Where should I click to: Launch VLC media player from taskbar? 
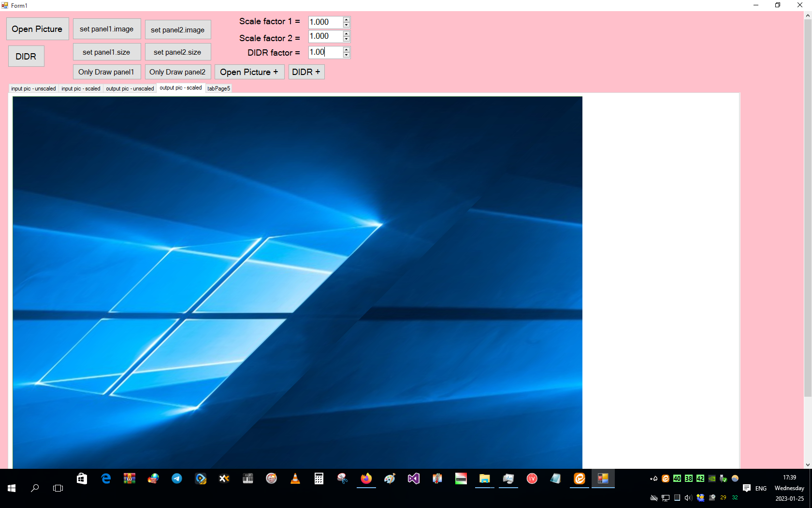click(x=295, y=479)
